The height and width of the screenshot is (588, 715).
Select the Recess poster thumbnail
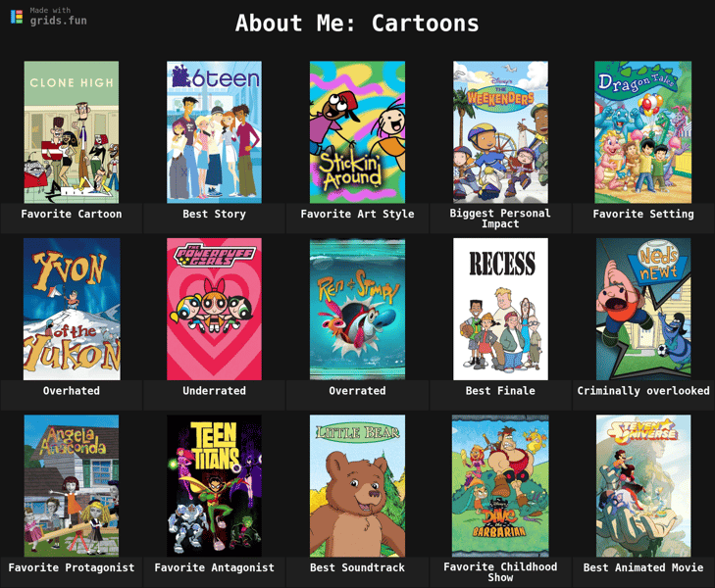500,309
